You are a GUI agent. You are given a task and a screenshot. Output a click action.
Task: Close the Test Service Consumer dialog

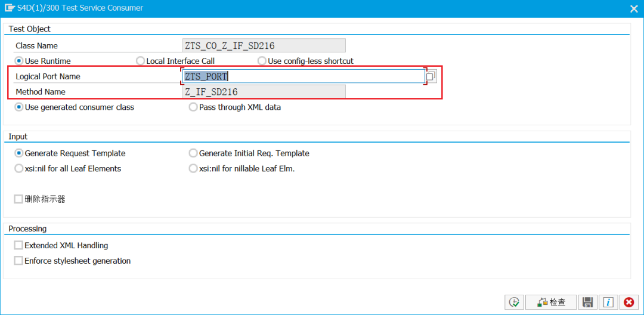tap(634, 8)
